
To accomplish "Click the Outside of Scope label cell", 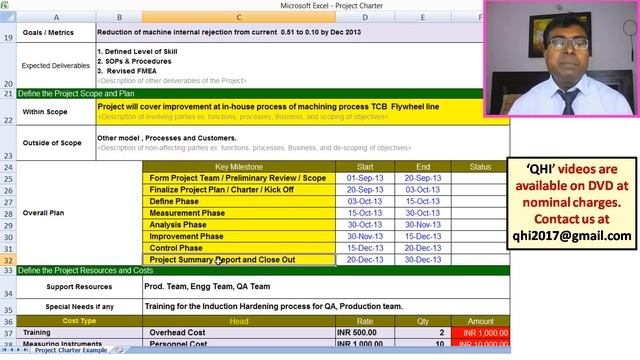I will (x=56, y=143).
